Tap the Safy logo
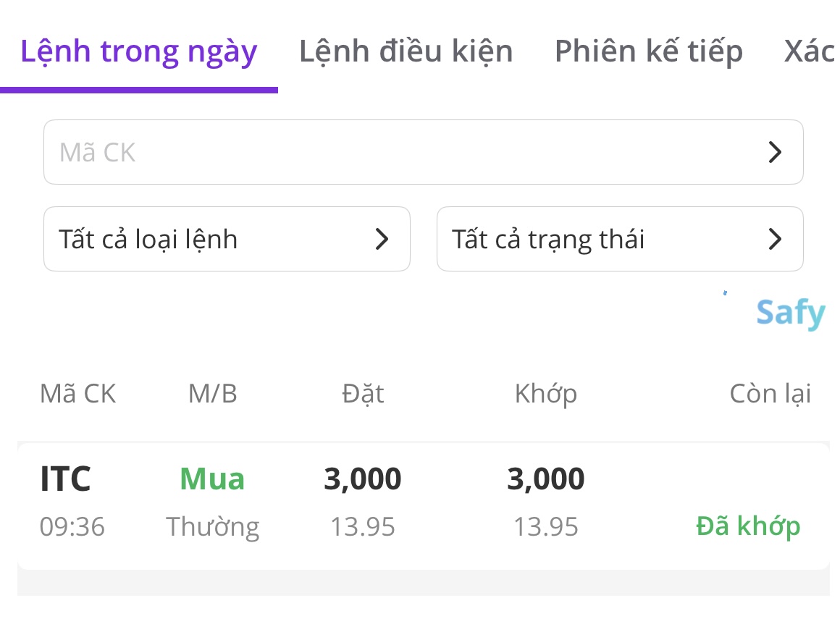Viewport: 840px width, 632px height. pyautogui.click(x=790, y=313)
